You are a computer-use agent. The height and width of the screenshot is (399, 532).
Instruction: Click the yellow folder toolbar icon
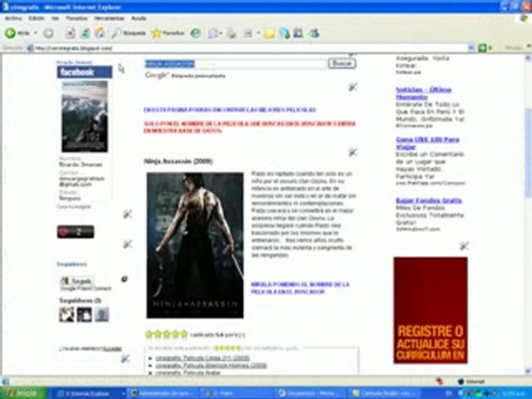pos(269,33)
